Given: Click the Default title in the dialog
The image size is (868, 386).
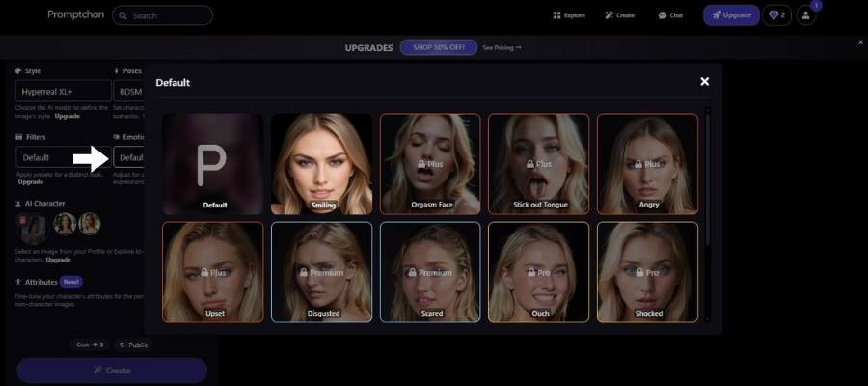Looking at the screenshot, I should [x=173, y=83].
